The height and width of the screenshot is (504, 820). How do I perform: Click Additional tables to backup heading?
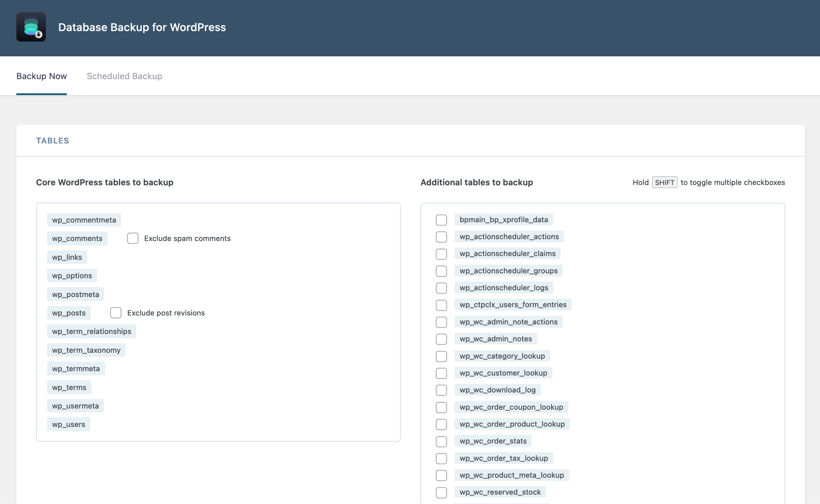[x=477, y=182]
